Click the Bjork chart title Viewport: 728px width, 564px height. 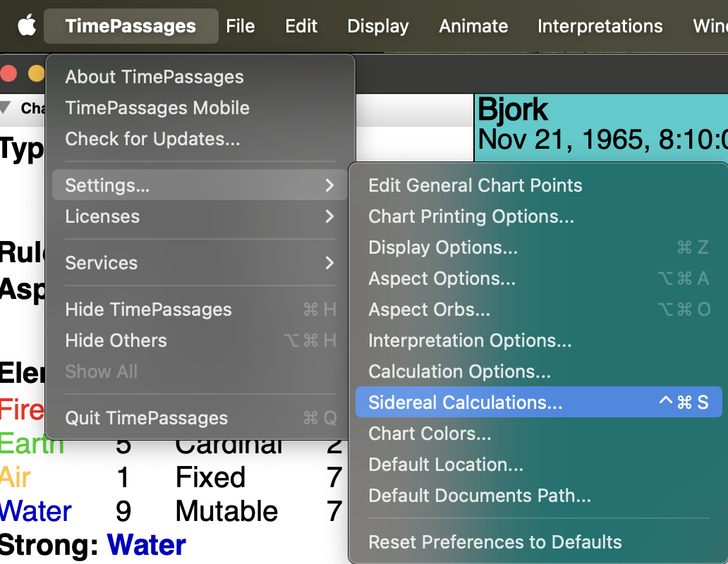pos(513,110)
